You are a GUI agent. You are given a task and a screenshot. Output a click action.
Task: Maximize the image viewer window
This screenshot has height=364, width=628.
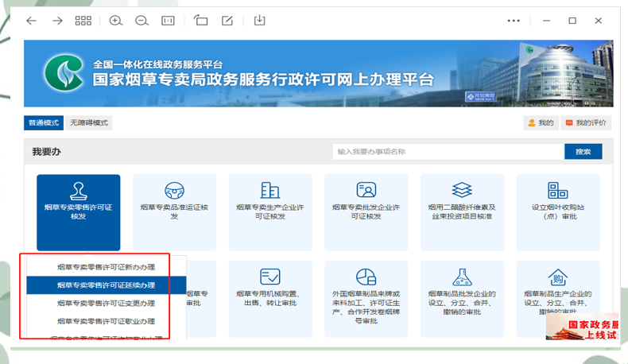pos(572,21)
